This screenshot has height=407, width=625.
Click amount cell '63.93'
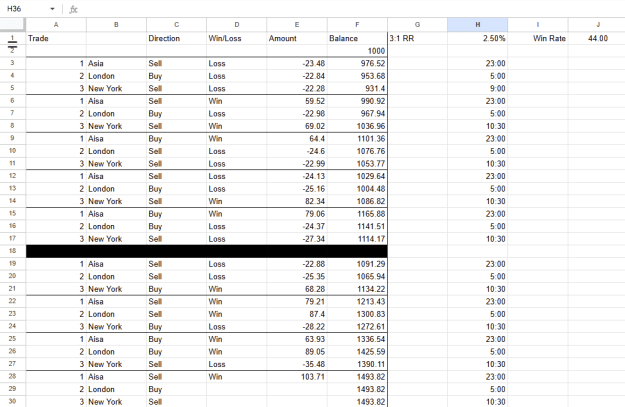tap(297, 339)
